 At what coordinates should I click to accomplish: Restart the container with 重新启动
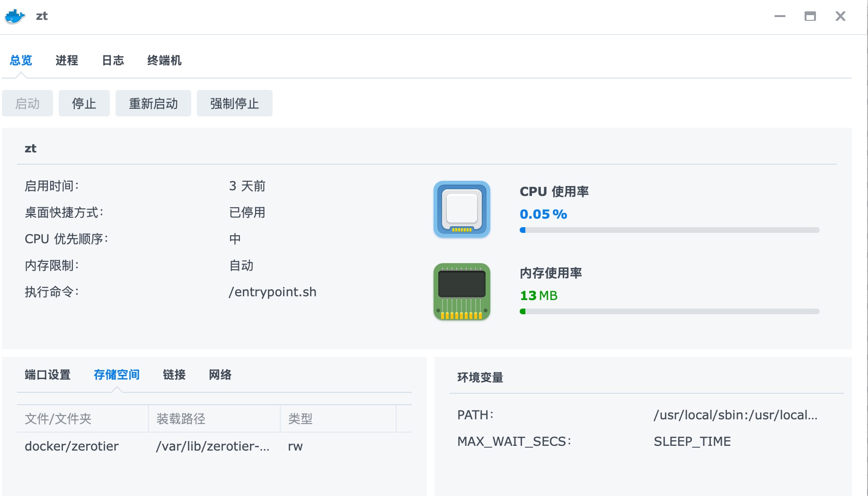(153, 103)
